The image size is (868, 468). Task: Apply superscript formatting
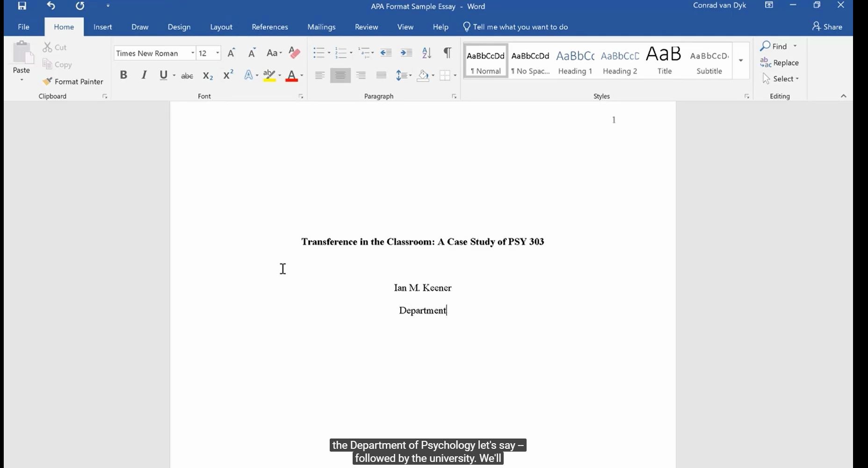click(227, 74)
